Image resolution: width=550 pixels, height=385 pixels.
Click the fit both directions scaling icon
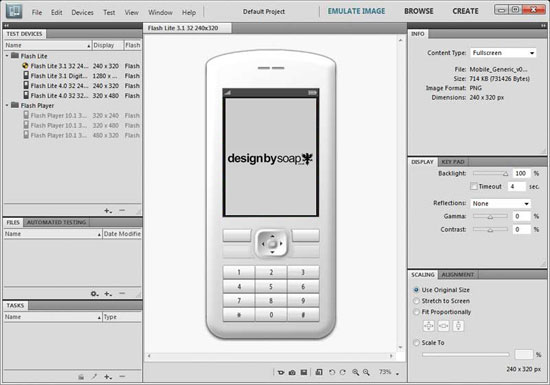coord(429,326)
